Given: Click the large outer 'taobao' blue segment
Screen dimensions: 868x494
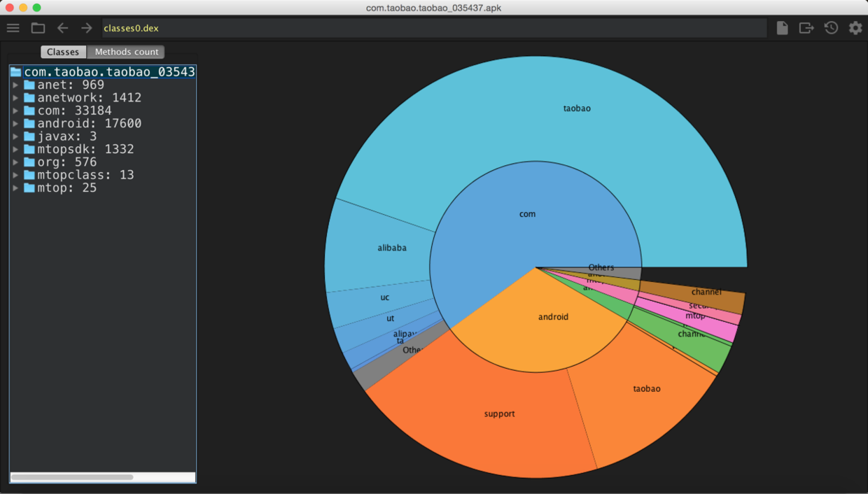Looking at the screenshot, I should (577, 108).
